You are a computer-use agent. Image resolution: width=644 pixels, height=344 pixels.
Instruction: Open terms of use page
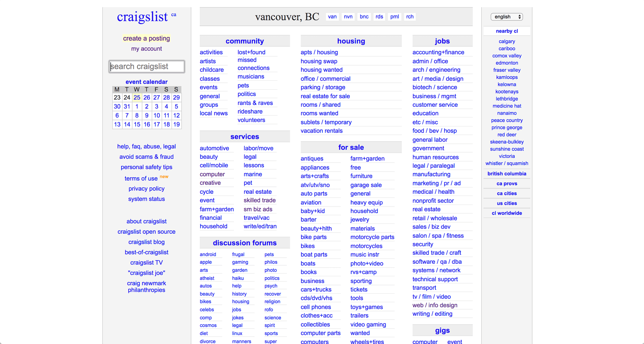(141, 178)
